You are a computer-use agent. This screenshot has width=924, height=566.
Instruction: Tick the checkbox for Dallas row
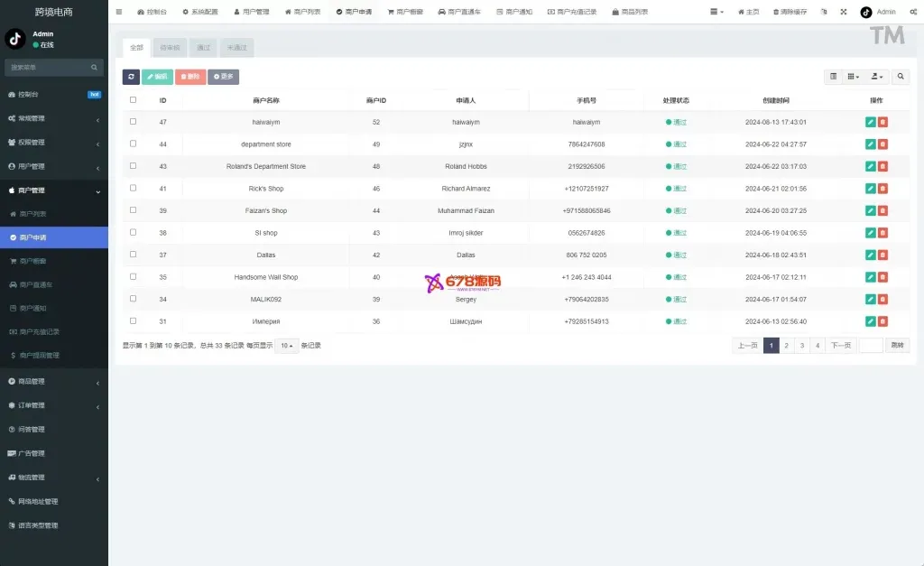pyautogui.click(x=134, y=255)
